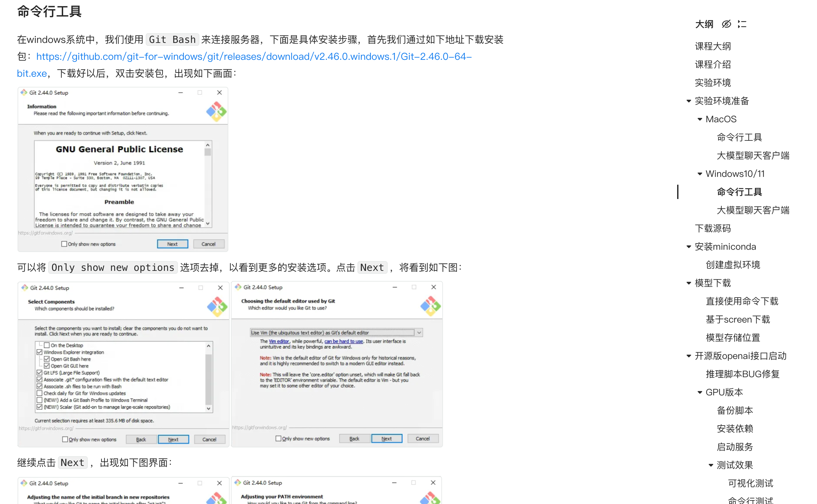Jump to 启动服务 section

(x=735, y=447)
